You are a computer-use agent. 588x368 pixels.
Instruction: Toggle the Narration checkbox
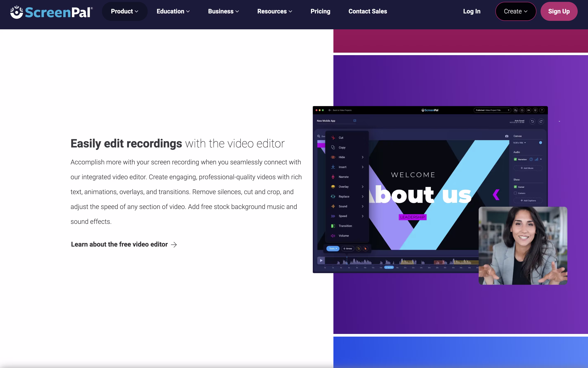pos(515,159)
